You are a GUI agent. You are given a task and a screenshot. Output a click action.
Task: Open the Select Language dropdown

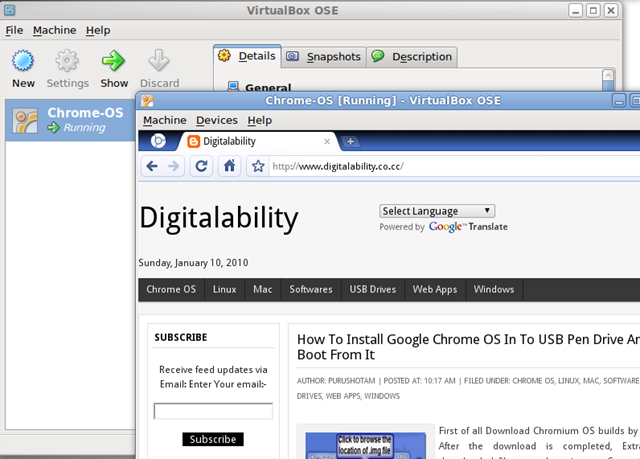[x=437, y=211]
